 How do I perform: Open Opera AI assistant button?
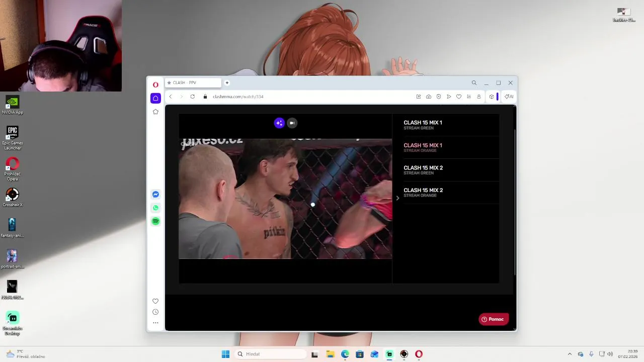pos(509,97)
